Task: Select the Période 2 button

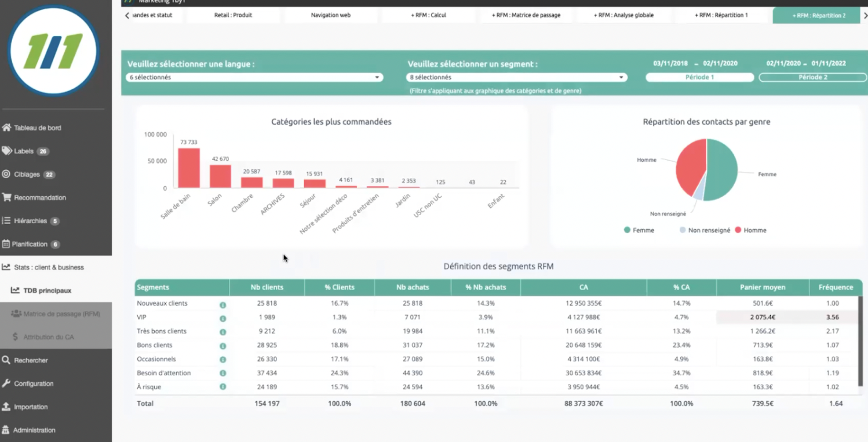Action: point(812,77)
